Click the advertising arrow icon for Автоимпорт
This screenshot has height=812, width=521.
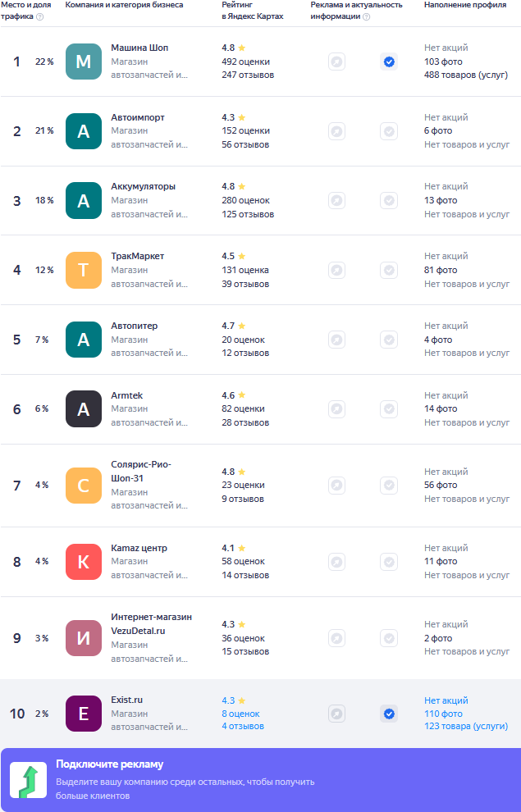pos(336,131)
